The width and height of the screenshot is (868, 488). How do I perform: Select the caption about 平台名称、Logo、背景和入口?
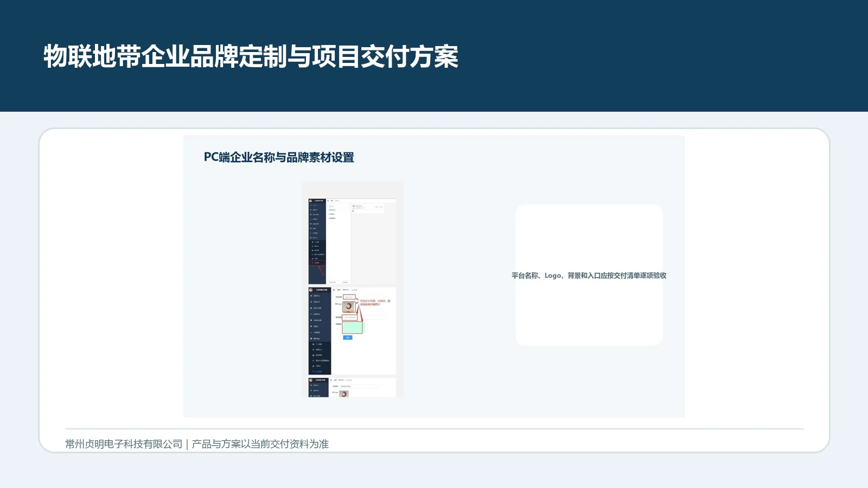click(589, 275)
